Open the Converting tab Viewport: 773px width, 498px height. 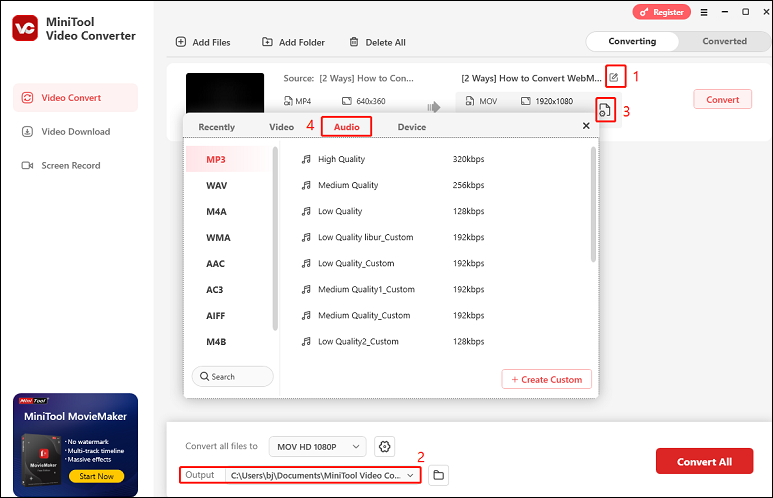(x=632, y=41)
